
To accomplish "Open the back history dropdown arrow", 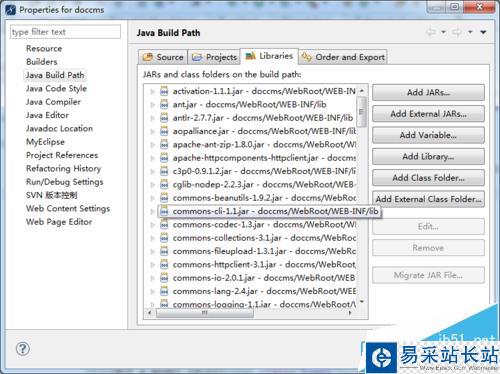I will [444, 32].
